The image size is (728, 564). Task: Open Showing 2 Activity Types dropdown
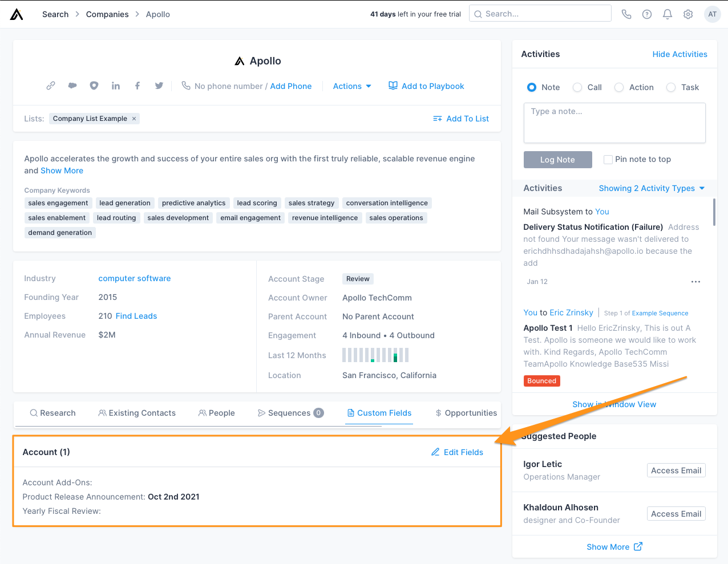(652, 188)
